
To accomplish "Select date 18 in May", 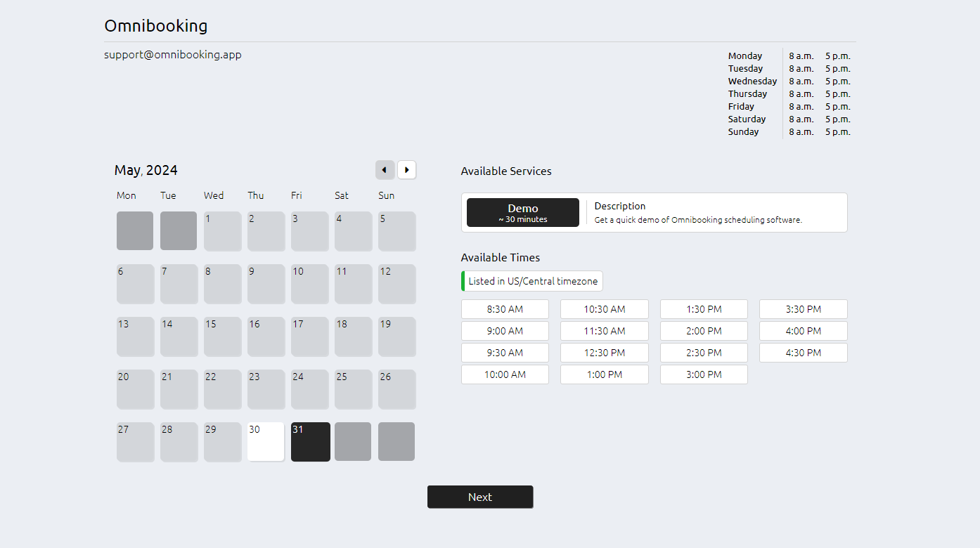I will pos(353,337).
